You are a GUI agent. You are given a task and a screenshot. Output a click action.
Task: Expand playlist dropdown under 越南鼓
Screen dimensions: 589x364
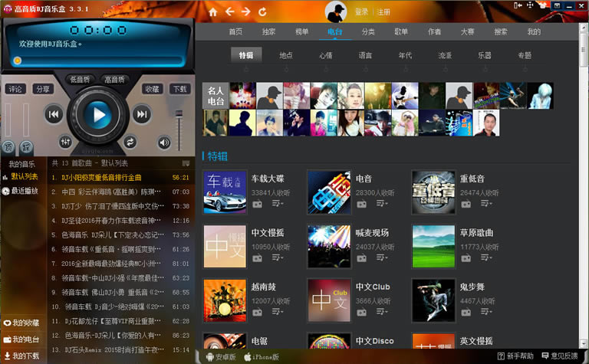[278, 312]
